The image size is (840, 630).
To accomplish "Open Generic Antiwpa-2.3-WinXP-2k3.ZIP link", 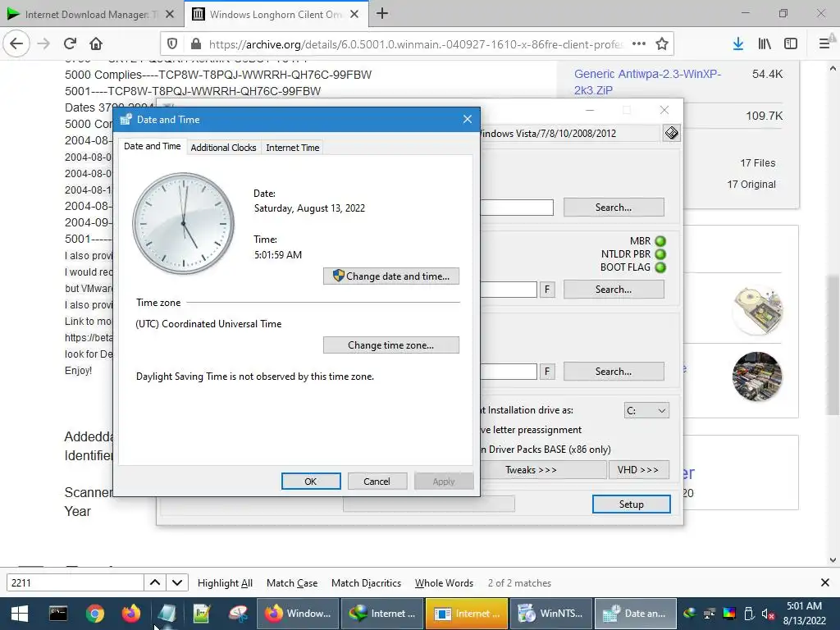I will point(648,82).
